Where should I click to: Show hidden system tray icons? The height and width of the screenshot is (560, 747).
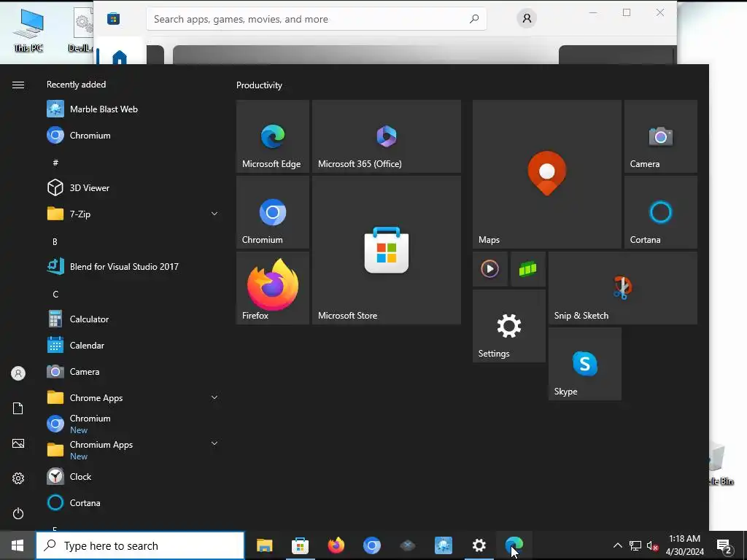(x=617, y=545)
